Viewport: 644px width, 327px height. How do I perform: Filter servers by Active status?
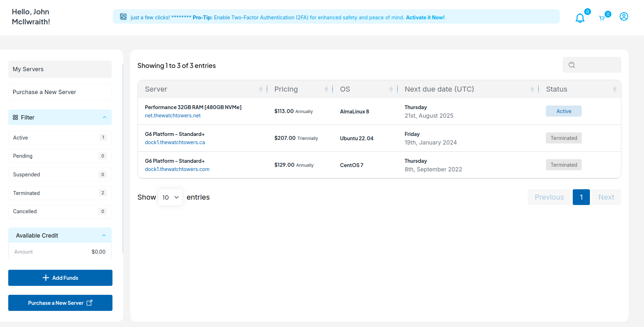point(60,138)
